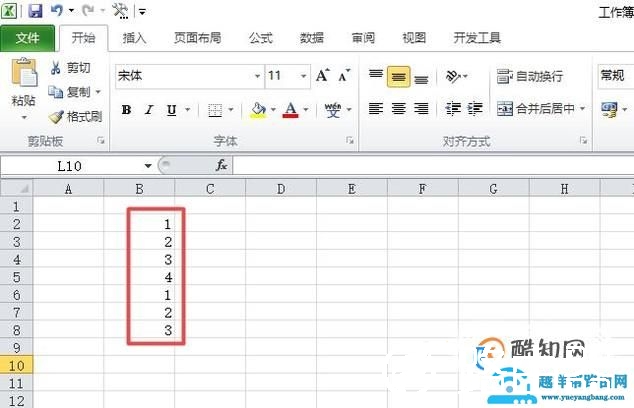
Task: Apply the red Font Color A
Action: point(290,110)
